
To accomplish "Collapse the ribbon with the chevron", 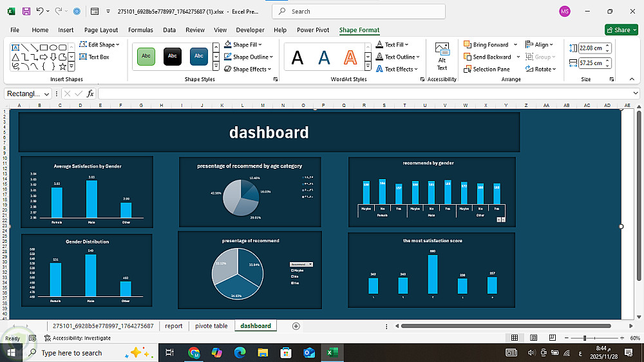I will 632,79.
